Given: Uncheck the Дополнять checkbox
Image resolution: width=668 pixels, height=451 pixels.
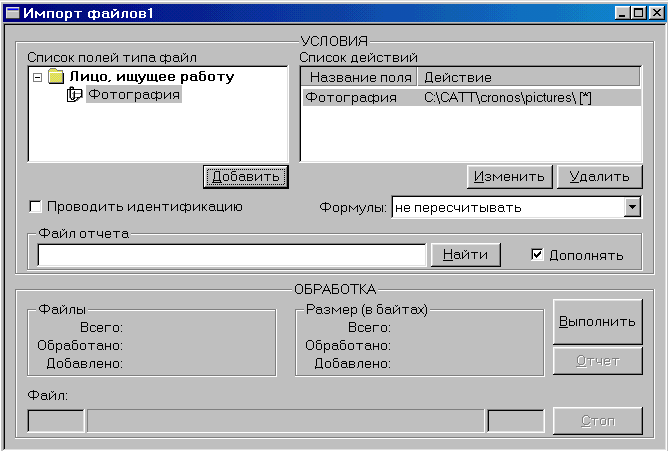Looking at the screenshot, I should [537, 255].
